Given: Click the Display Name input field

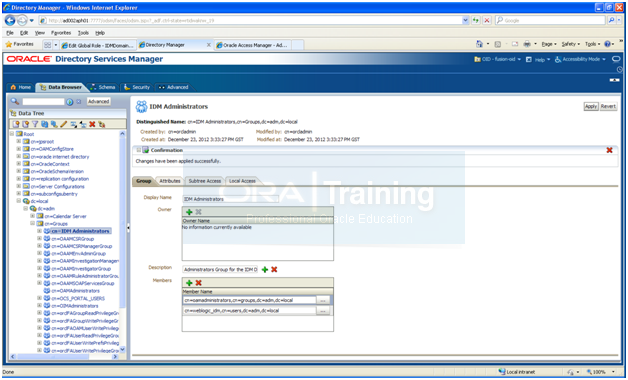Looking at the screenshot, I should tap(230, 199).
